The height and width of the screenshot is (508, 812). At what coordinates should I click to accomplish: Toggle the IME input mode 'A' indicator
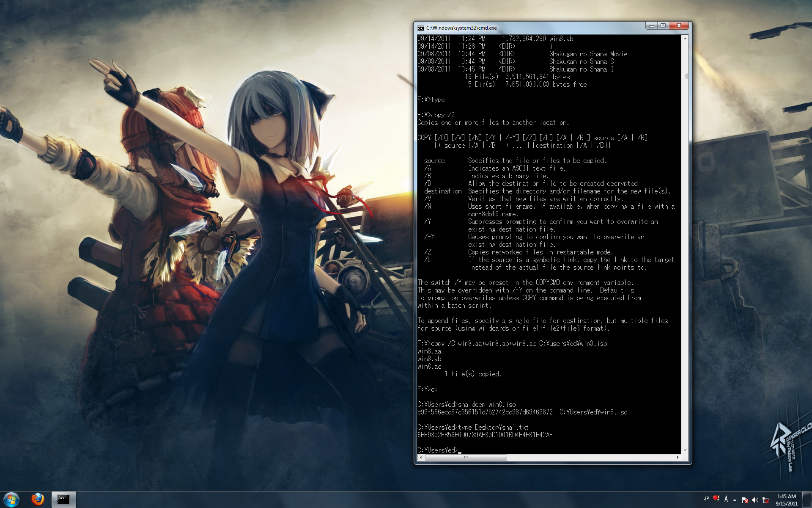click(726, 499)
